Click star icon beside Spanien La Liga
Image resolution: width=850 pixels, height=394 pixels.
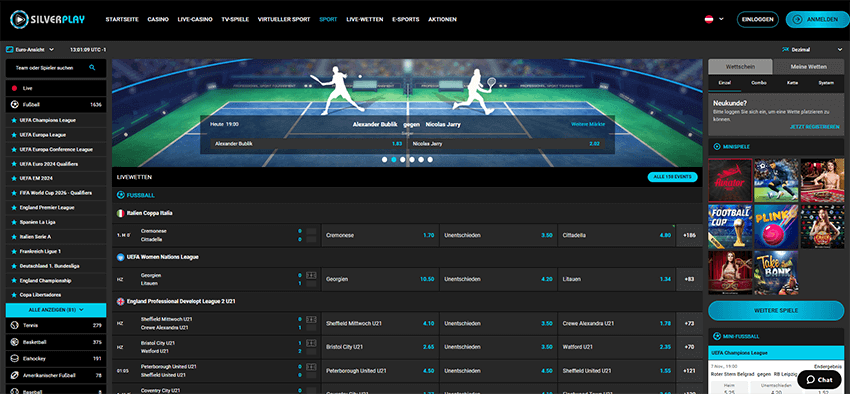coord(14,222)
